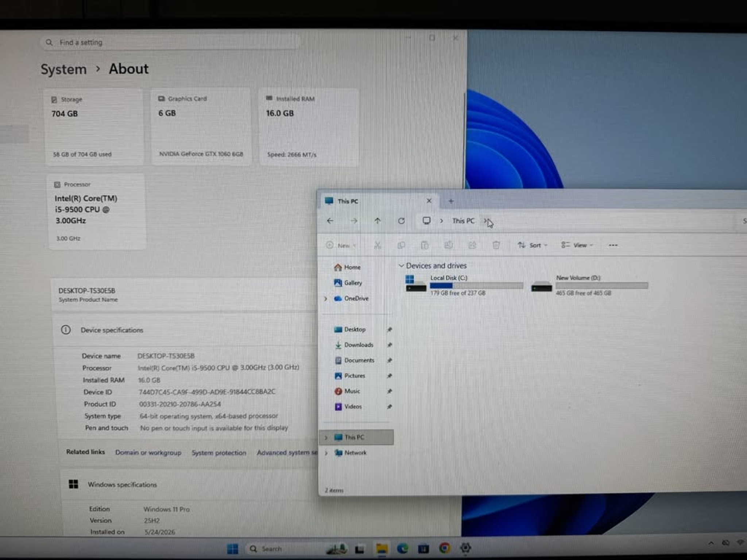747x560 pixels.
Task: Open the System protection link
Action: pos(219,453)
